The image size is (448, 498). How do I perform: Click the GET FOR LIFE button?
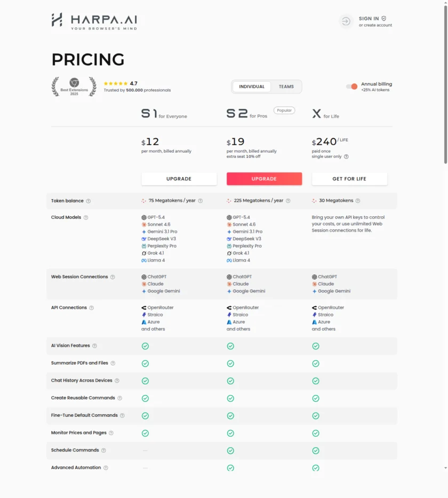[349, 178]
